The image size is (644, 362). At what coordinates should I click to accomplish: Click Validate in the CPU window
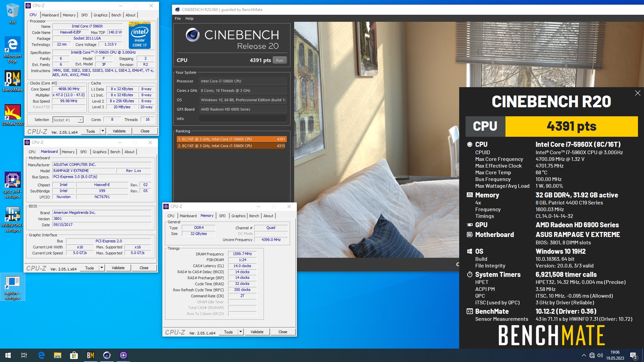(x=119, y=131)
